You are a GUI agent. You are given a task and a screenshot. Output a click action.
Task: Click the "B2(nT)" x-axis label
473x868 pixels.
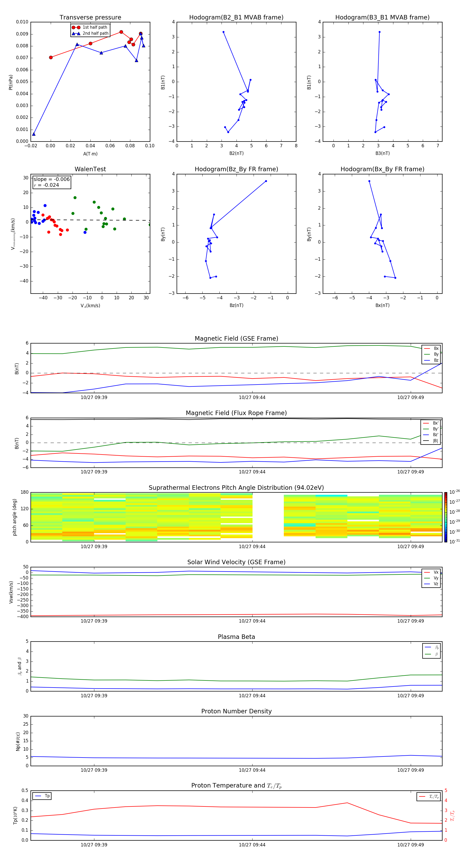pos(236,153)
